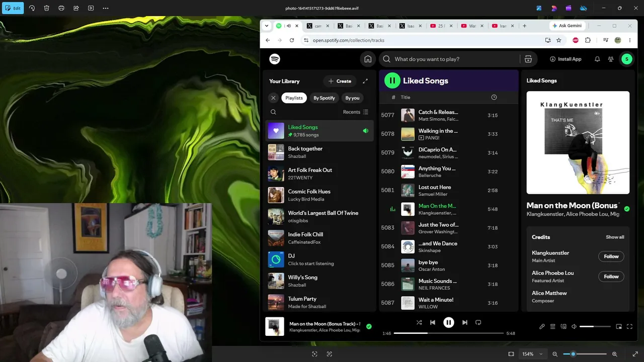Open Ask Gemini in Chrome
The width and height of the screenshot is (644, 362).
coord(567,26)
